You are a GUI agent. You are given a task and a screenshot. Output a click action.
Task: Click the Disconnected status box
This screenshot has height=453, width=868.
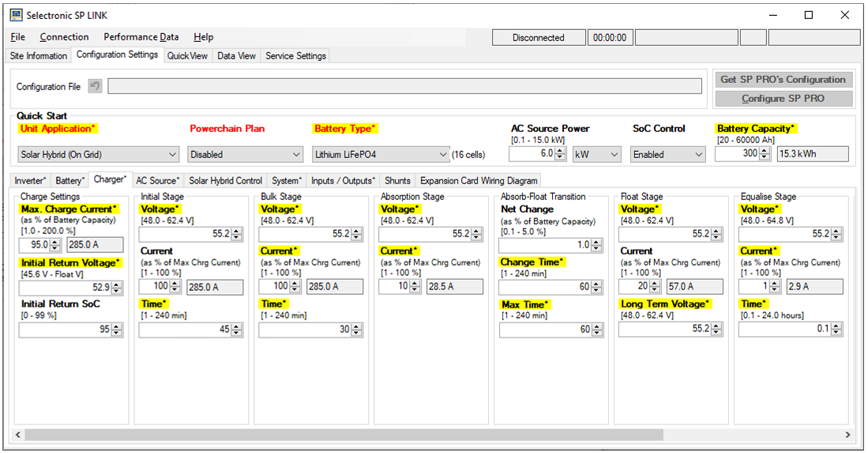[539, 38]
